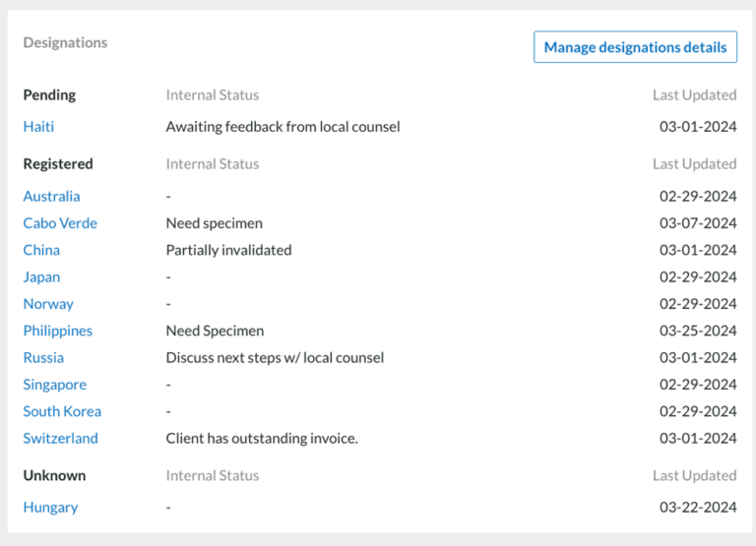Open the Hungary designation under Unknown
The image size is (756, 546).
(50, 508)
